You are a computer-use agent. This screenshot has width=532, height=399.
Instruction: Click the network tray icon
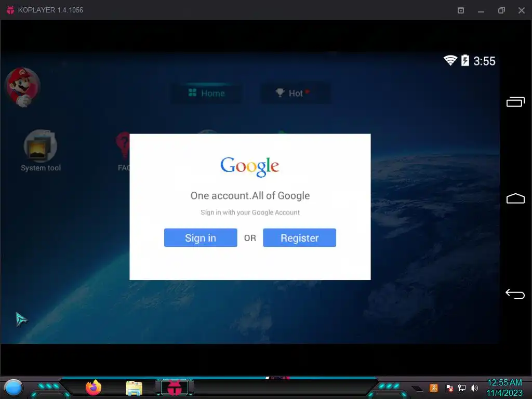tap(462, 388)
